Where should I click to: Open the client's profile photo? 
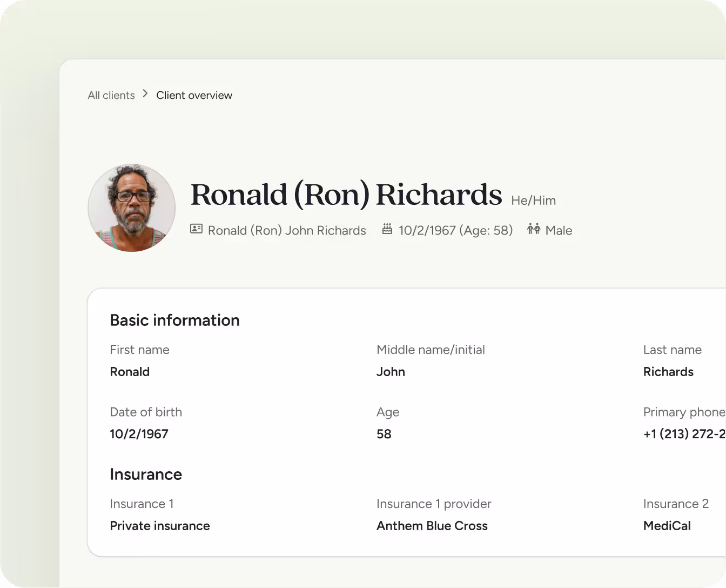point(131,208)
